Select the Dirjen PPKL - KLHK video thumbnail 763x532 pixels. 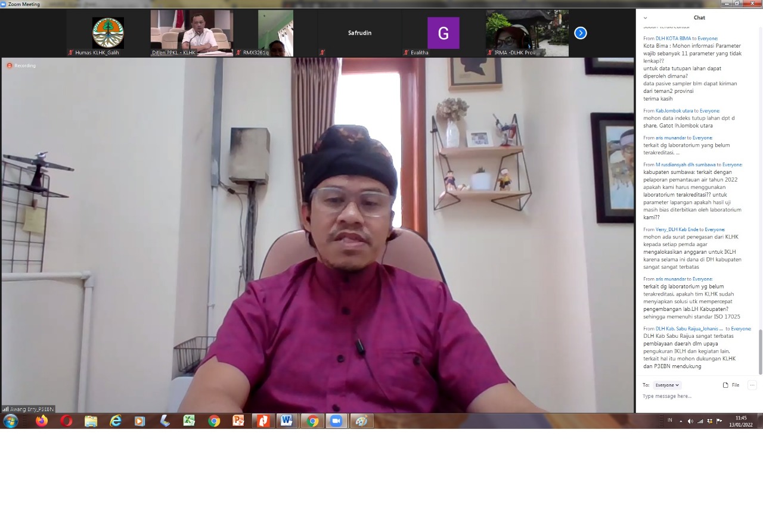[191, 33]
